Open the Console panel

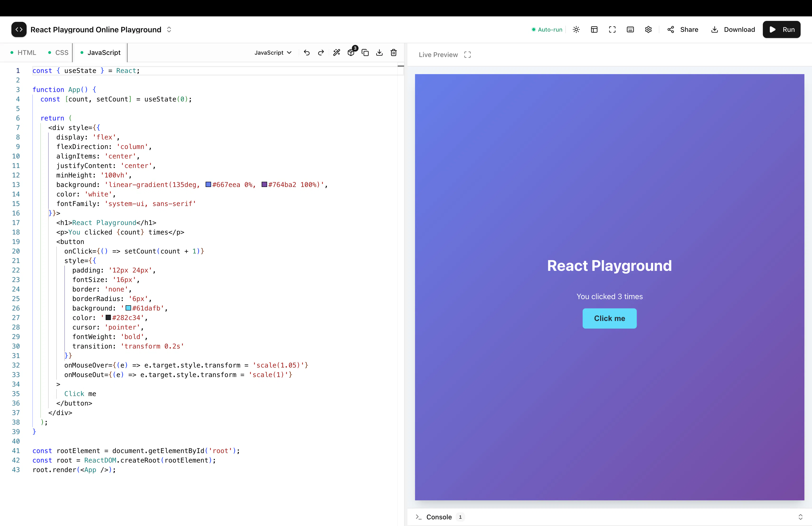point(439,517)
